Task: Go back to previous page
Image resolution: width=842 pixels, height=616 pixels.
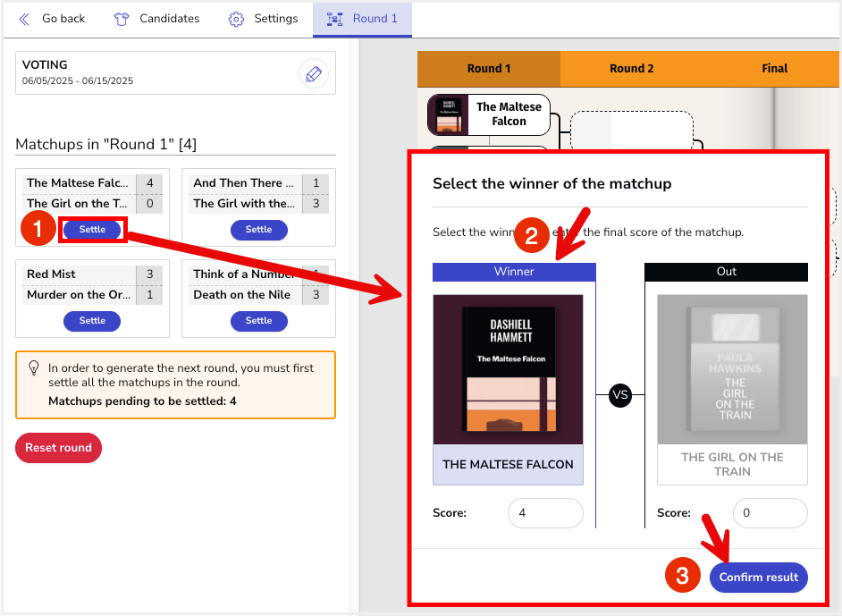Action: pyautogui.click(x=52, y=19)
